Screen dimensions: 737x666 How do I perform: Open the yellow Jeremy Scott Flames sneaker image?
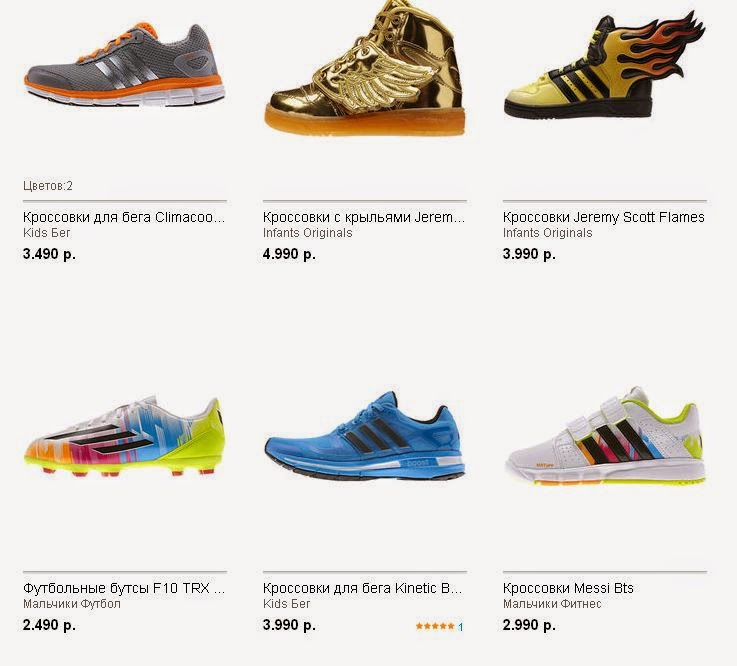pyautogui.click(x=605, y=65)
